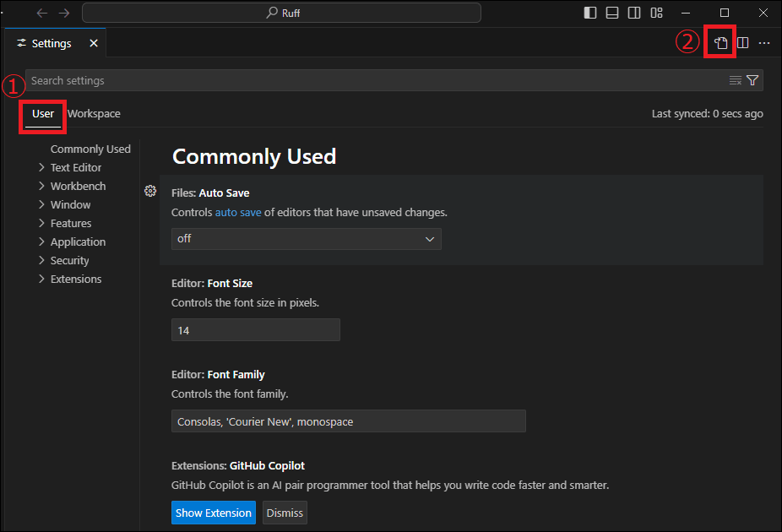Click the Split Editor Right icon

tap(742, 43)
